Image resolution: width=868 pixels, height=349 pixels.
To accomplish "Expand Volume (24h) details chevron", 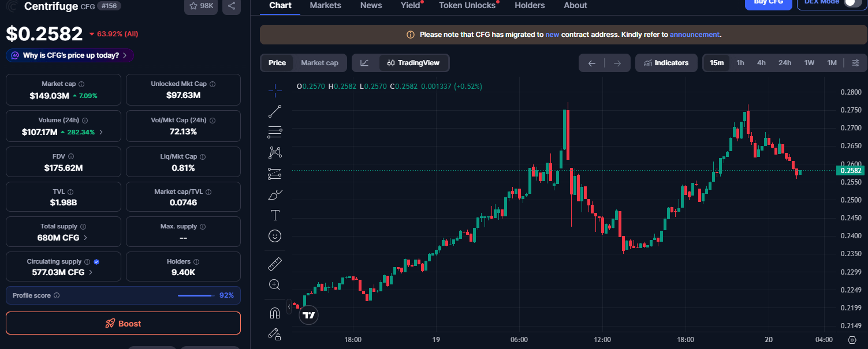I will [102, 132].
